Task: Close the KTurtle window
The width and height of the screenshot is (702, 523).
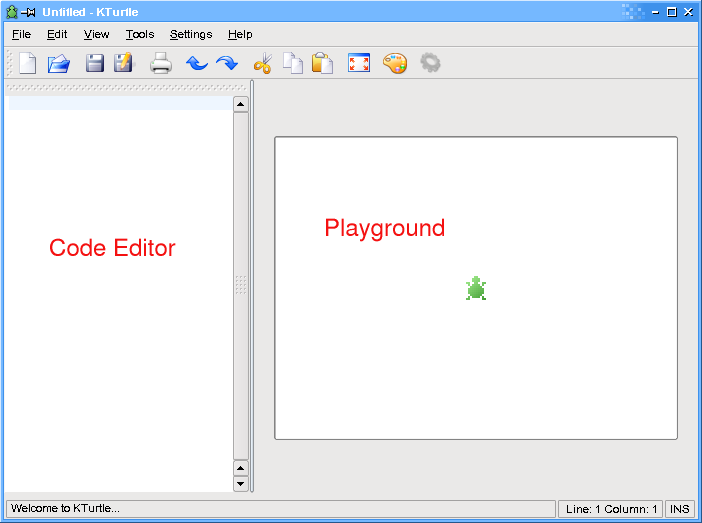Action: [689, 12]
